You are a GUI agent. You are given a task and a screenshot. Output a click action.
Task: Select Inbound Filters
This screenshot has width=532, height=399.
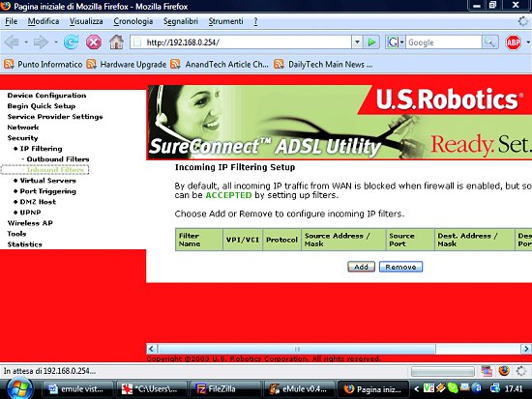(x=55, y=169)
